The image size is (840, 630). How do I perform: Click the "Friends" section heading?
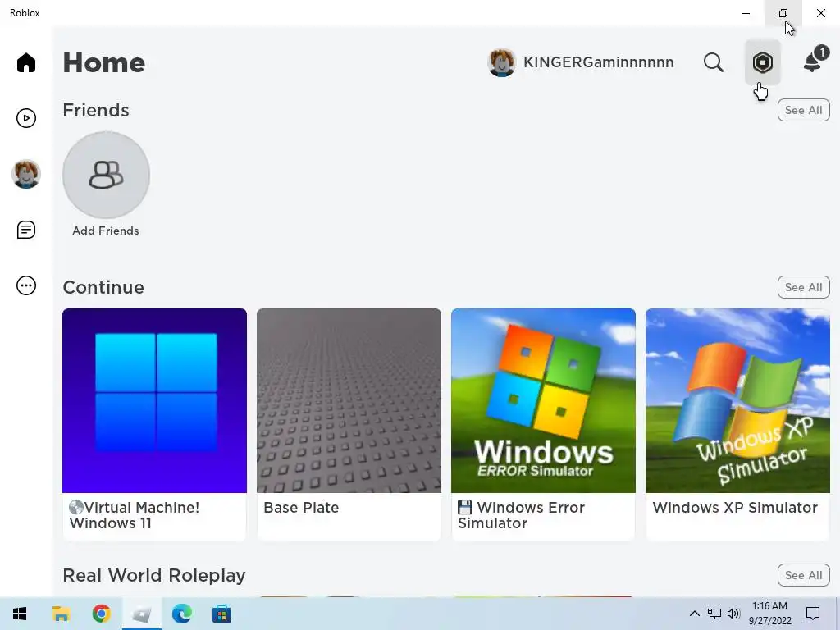(x=96, y=110)
